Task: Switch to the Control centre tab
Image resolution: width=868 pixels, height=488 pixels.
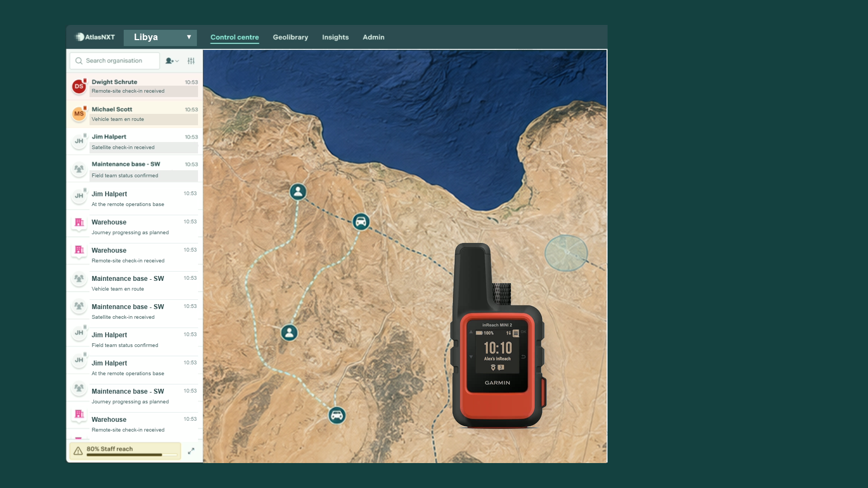Action: point(234,37)
